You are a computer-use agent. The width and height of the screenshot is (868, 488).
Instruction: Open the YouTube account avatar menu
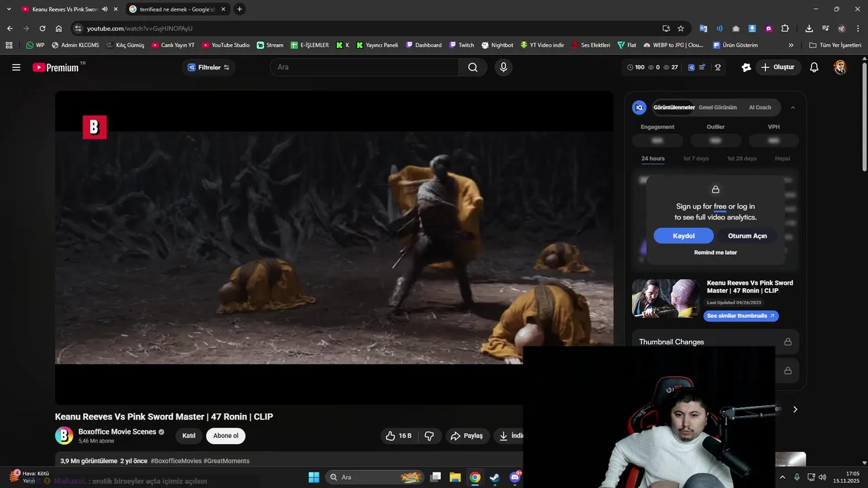(x=840, y=67)
